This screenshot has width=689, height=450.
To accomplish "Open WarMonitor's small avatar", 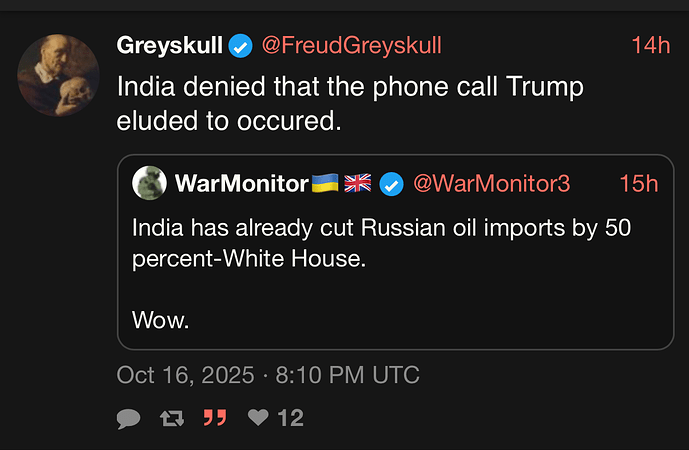I will [149, 183].
